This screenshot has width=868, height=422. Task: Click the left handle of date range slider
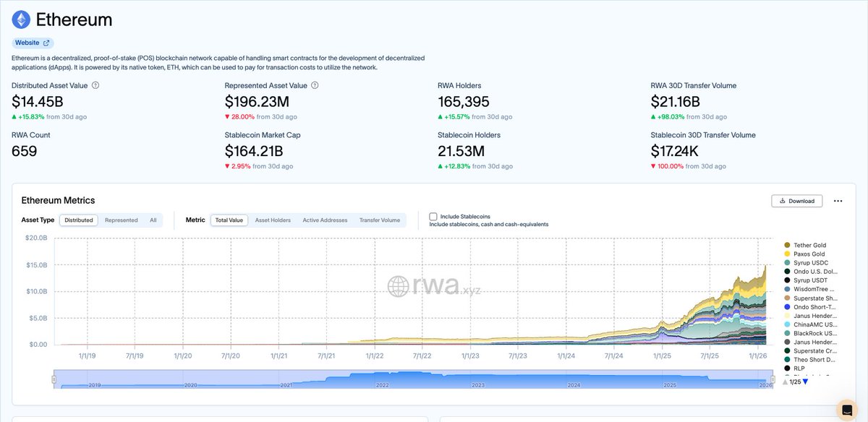[x=53, y=379]
